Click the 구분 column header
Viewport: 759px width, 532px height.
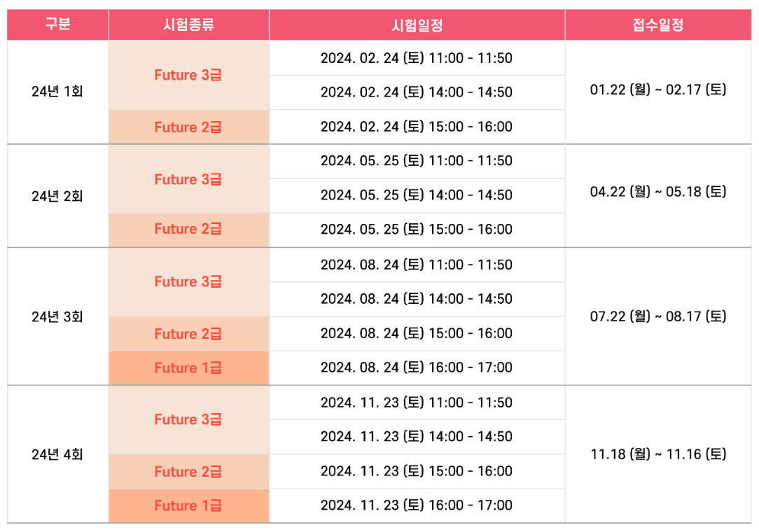click(57, 25)
